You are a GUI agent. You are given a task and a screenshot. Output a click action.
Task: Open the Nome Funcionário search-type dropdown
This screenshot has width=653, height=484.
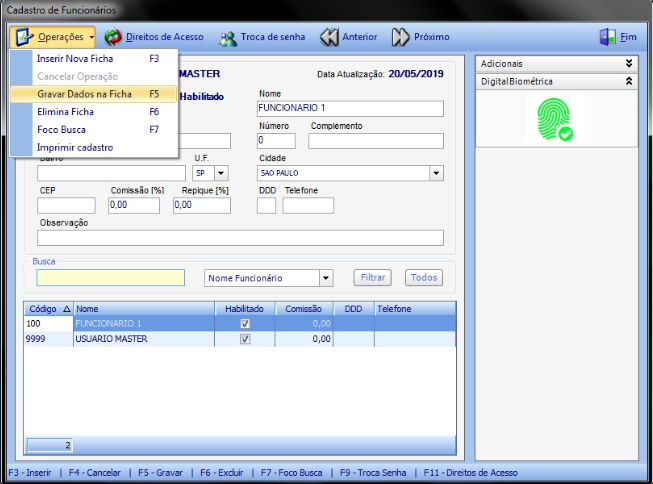tap(326, 278)
